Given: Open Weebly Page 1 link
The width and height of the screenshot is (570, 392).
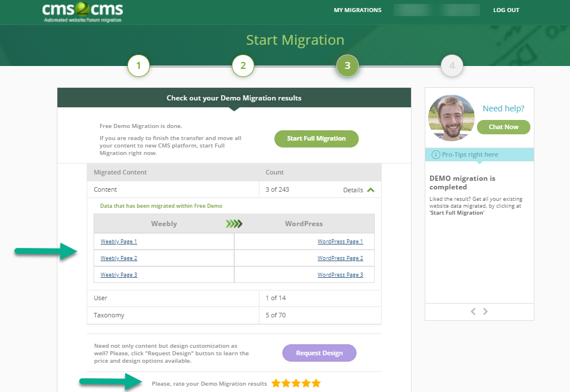Looking at the screenshot, I should pos(118,242).
